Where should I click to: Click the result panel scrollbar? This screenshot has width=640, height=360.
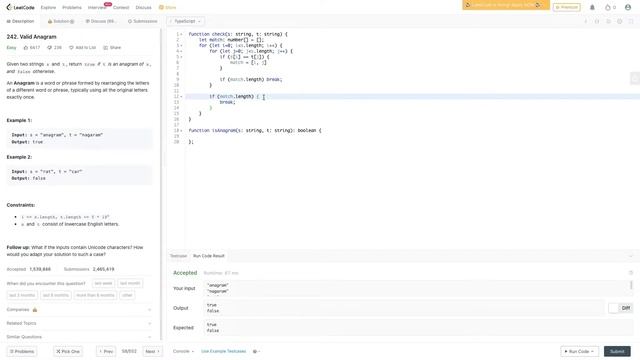click(631, 285)
